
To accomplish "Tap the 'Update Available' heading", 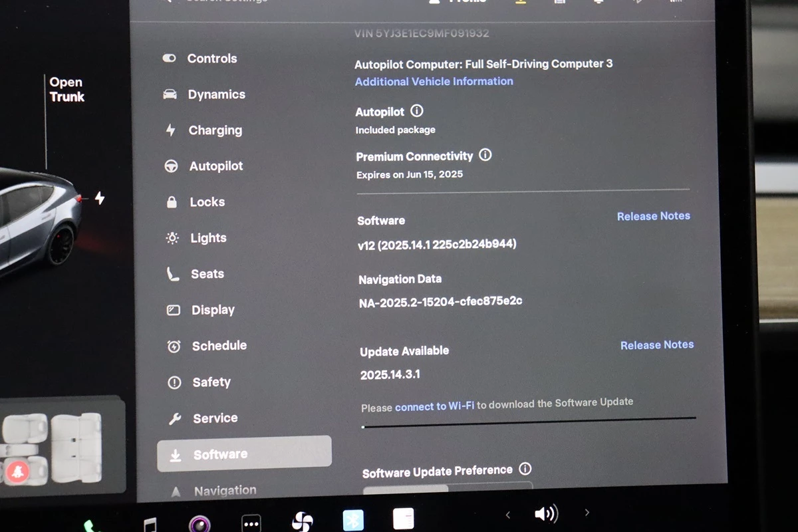I will [x=404, y=351].
